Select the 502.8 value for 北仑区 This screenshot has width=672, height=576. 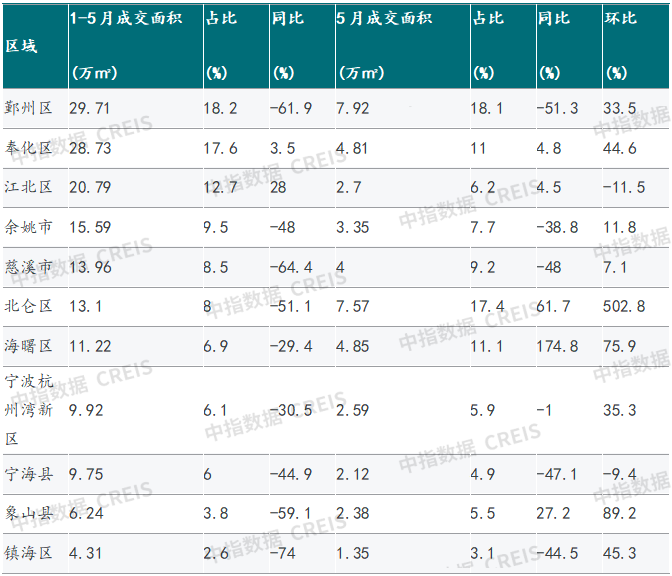[624, 306]
